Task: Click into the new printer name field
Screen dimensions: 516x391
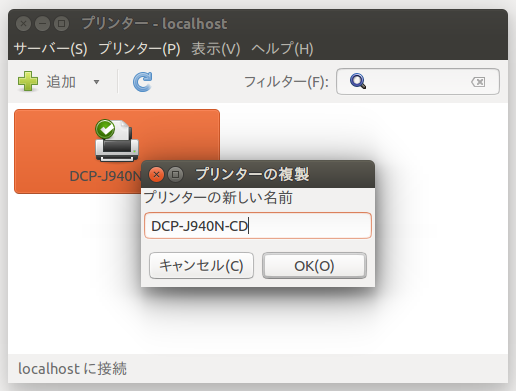Action: point(258,226)
